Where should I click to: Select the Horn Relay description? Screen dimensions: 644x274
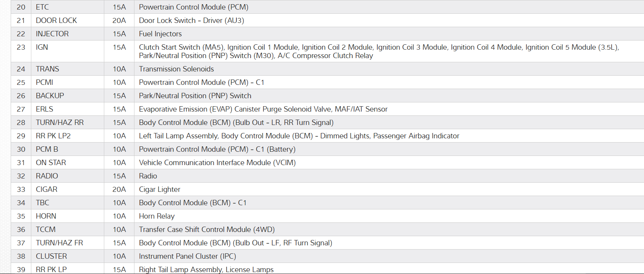point(157,216)
